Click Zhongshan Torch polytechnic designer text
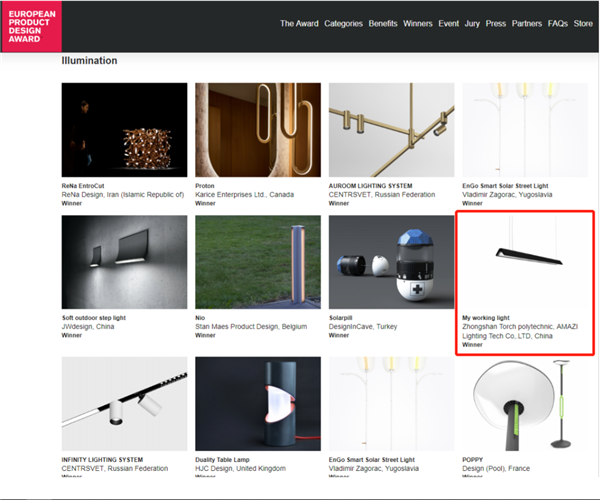The width and height of the screenshot is (600, 500). pos(520,331)
